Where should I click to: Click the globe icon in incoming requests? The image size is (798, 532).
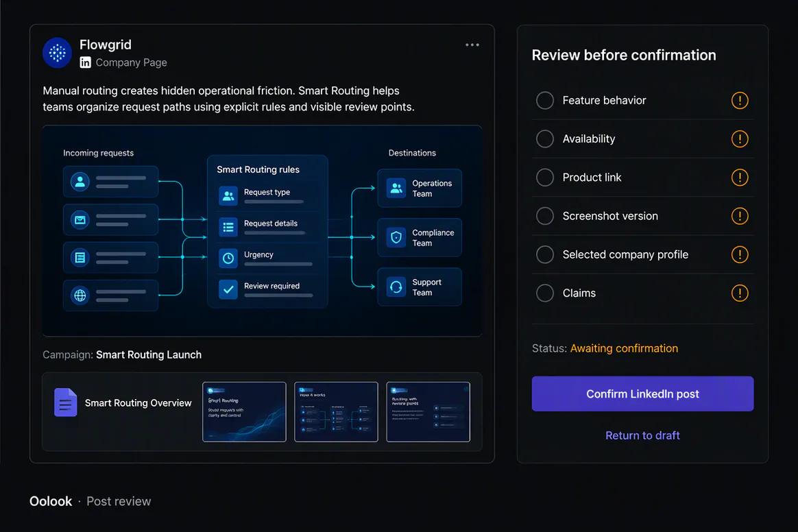(x=80, y=295)
